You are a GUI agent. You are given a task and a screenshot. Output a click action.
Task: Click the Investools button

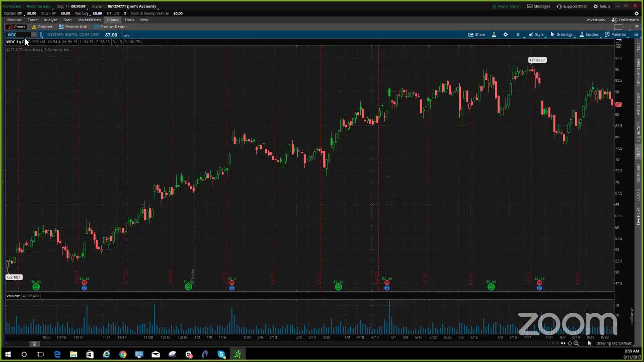coord(596,20)
